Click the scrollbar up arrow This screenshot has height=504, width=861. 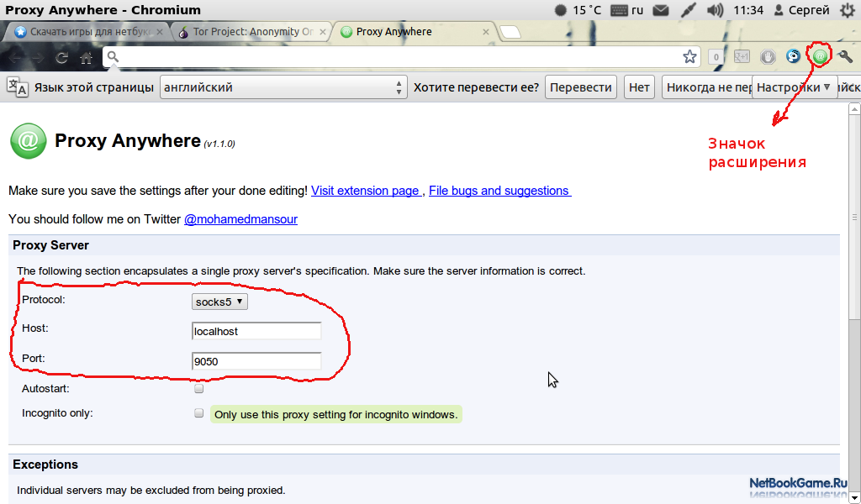click(x=854, y=109)
